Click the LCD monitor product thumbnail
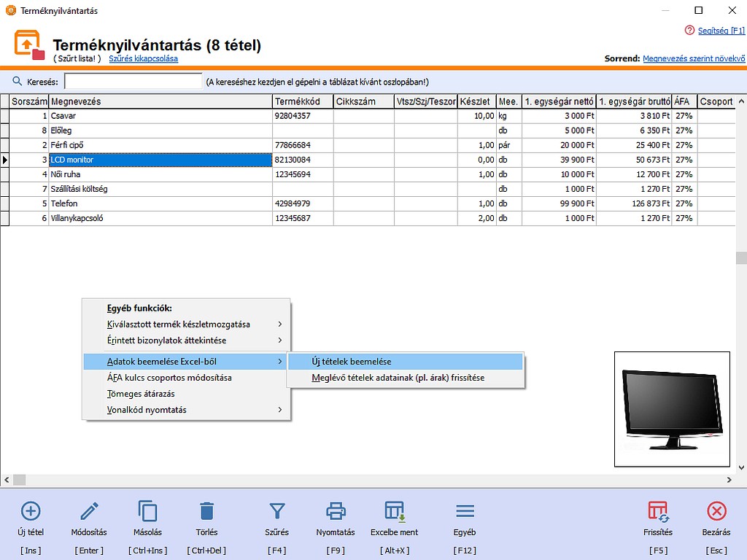The image size is (747, 560). coord(671,408)
